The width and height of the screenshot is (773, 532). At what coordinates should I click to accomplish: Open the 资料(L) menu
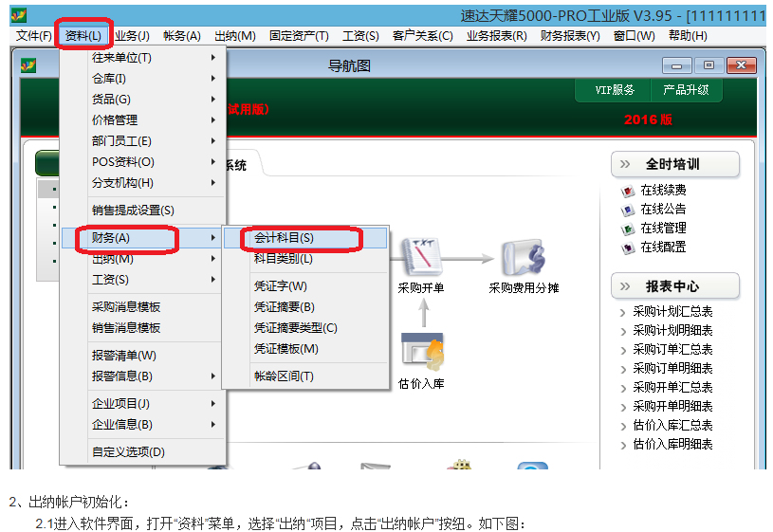pos(83,36)
